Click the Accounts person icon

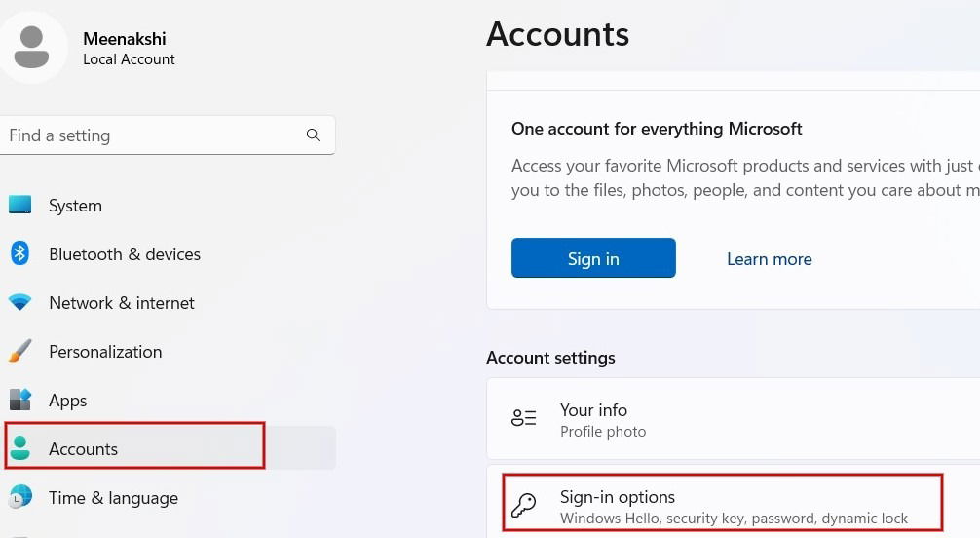(20, 448)
